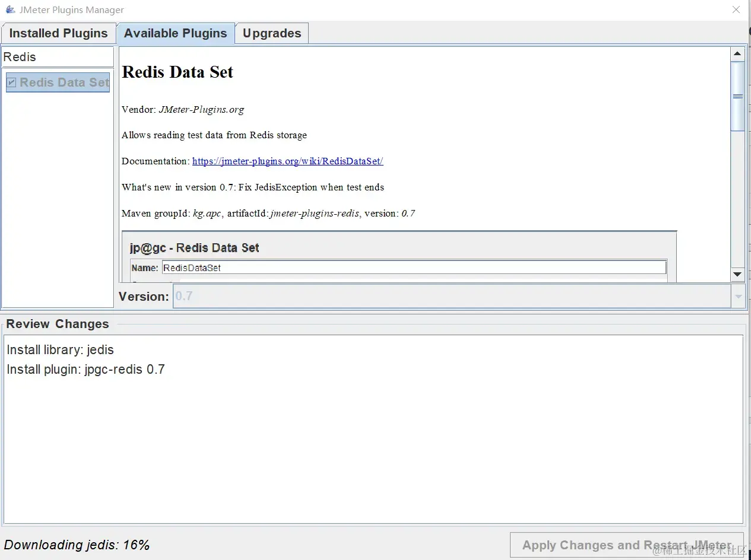Click the Vendor JMeter-Plugins.org text
This screenshot has width=751, height=560.
[183, 109]
